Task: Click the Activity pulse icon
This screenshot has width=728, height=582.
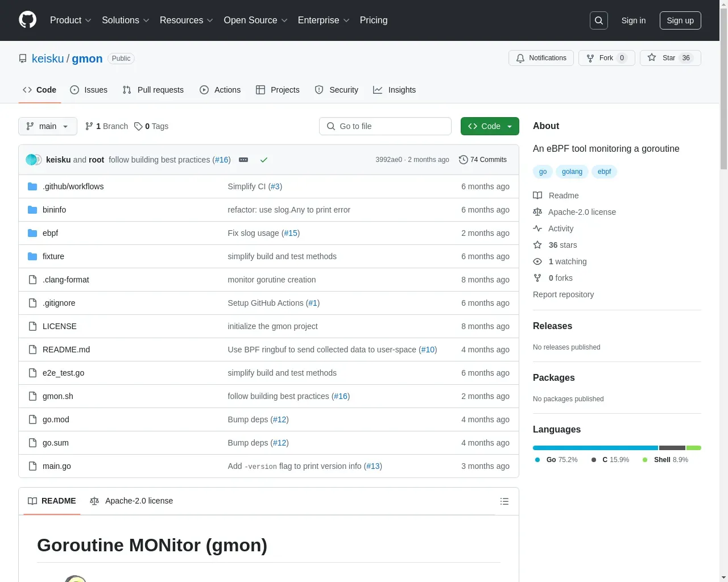Action: [537, 228]
